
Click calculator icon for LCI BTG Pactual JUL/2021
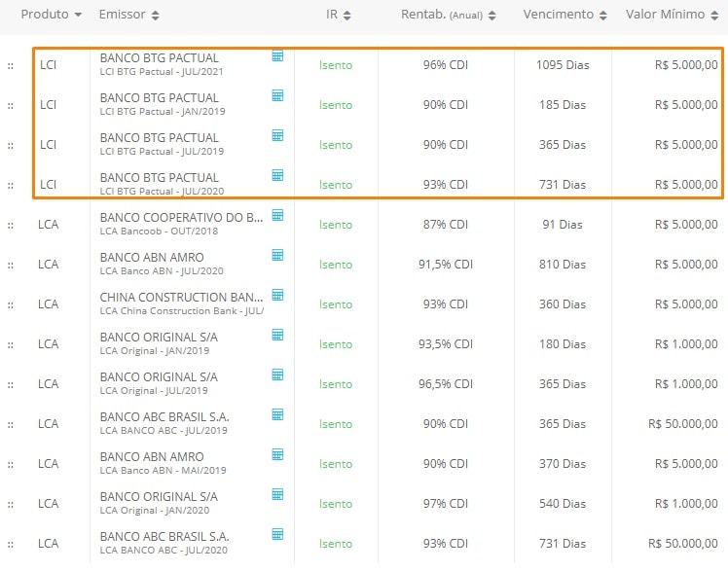click(277, 56)
